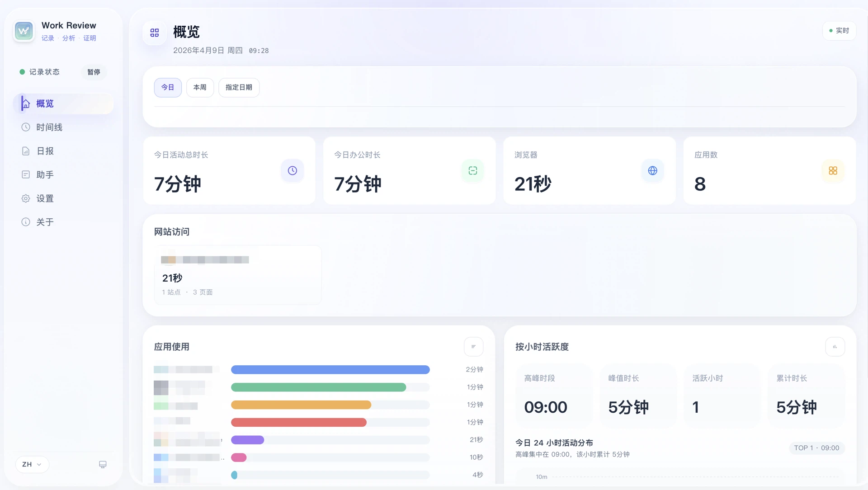Click the TOP 1 · 09:00 badge
868x490 pixels.
[816, 448]
